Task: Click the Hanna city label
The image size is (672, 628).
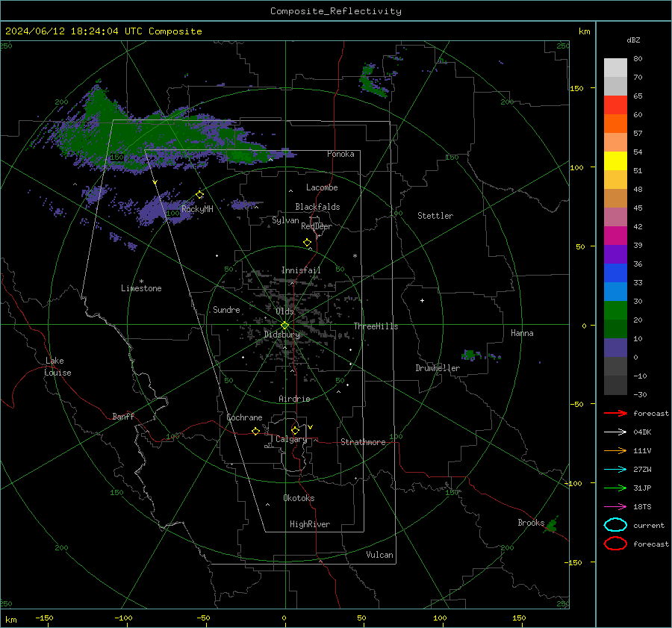Action: point(522,333)
